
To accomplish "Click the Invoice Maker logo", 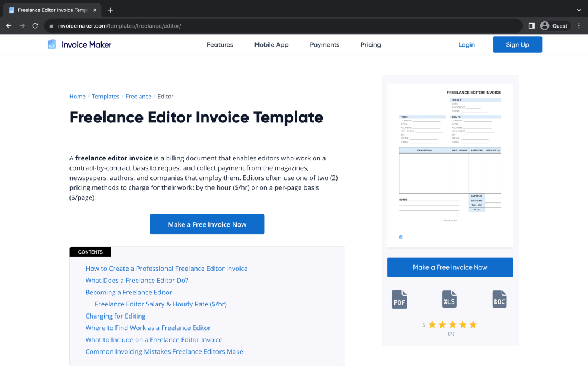I will click(80, 45).
